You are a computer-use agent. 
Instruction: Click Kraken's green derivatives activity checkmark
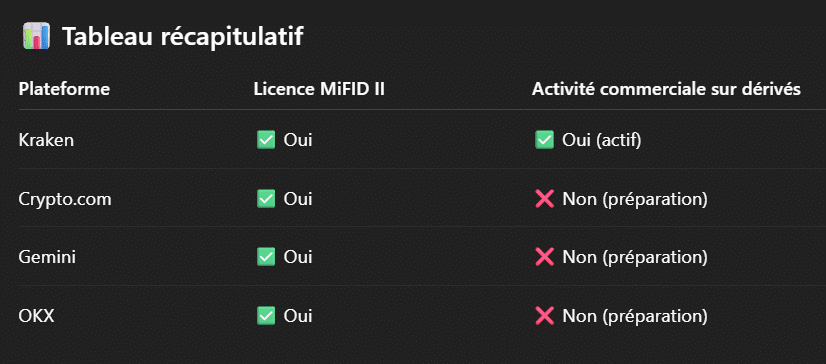(x=544, y=140)
